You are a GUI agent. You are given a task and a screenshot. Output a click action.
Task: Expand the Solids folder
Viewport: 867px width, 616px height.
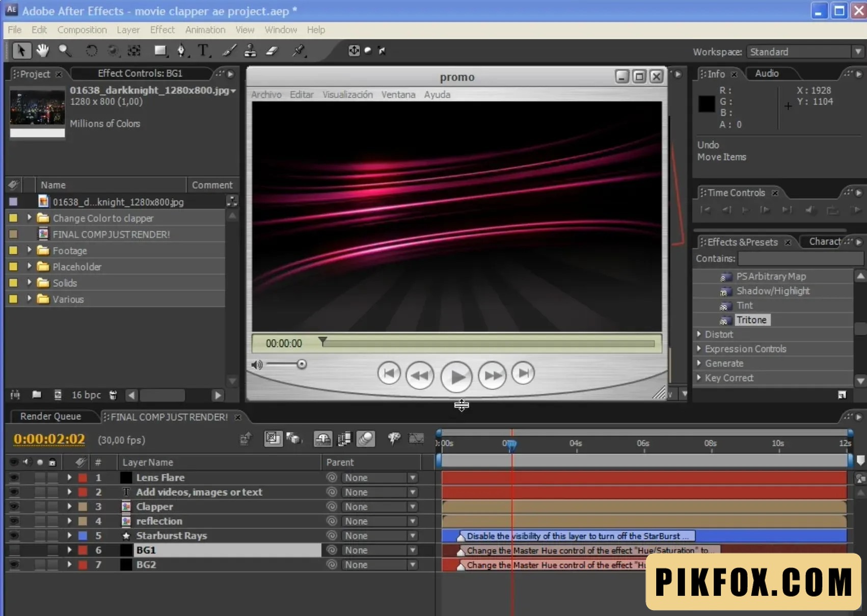tap(29, 283)
